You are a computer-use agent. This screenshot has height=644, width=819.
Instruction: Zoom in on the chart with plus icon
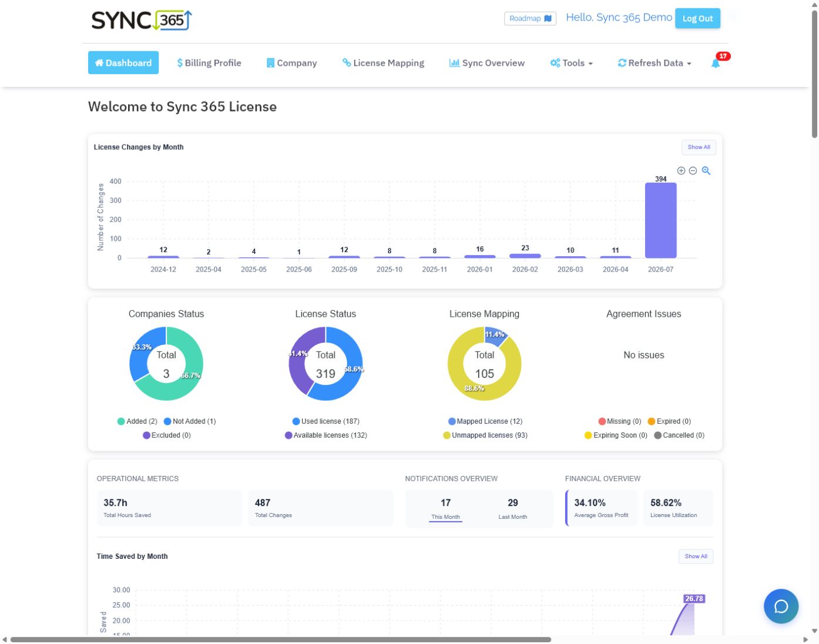pyautogui.click(x=681, y=170)
